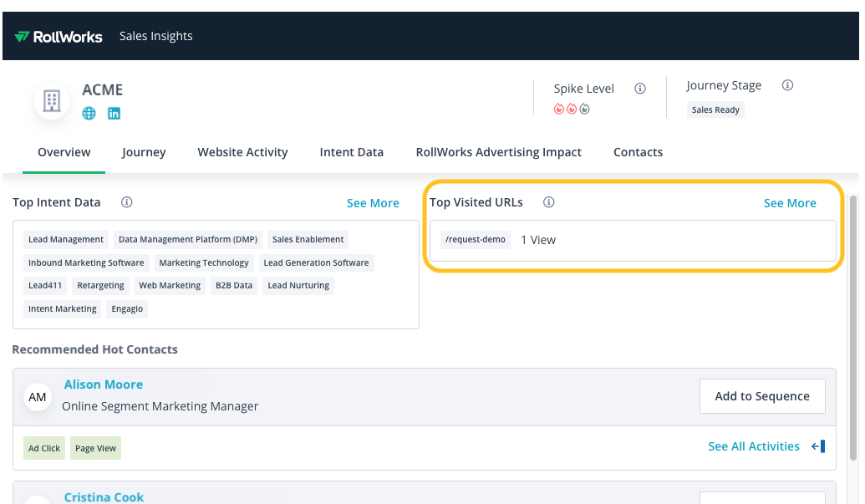Show Top Intent Data info icon
The height and width of the screenshot is (504, 865).
click(x=127, y=201)
